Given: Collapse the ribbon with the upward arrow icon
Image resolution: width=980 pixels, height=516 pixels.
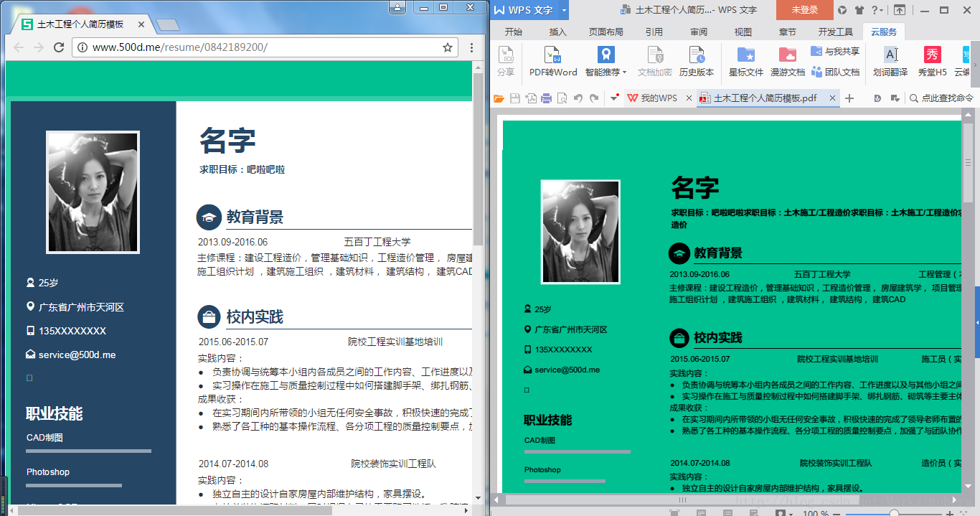Looking at the screenshot, I should pos(899,10).
